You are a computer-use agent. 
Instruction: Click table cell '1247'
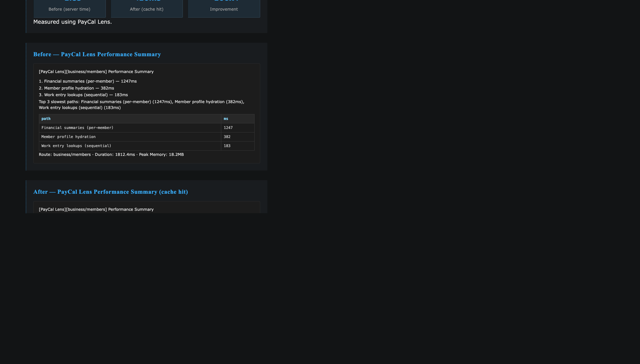tap(238, 128)
